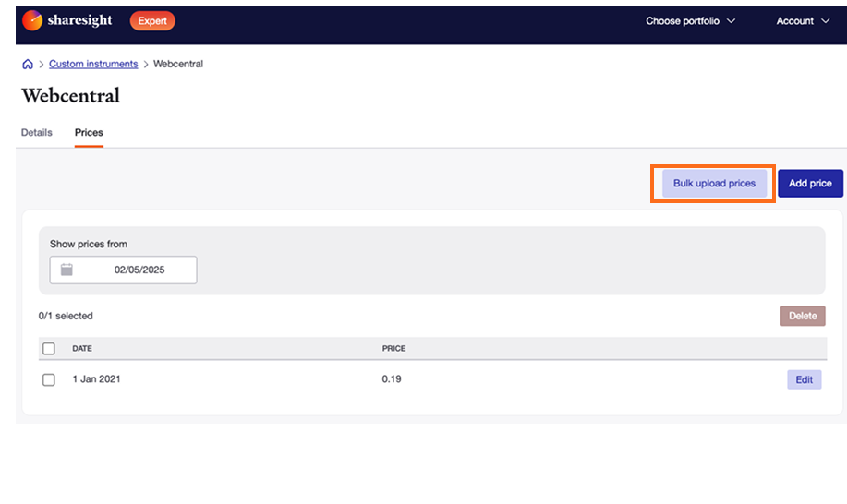
Task: Click the Webcentral page heading
Action: (71, 95)
